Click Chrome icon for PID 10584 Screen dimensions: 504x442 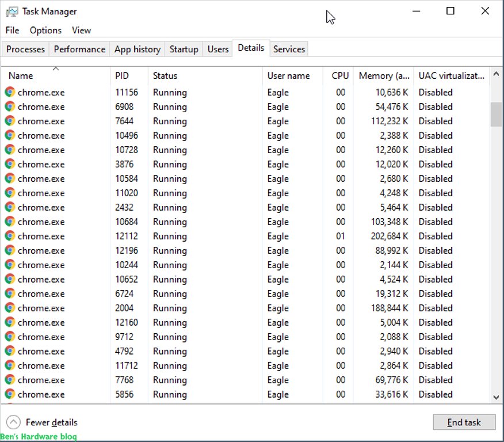pyautogui.click(x=10, y=178)
